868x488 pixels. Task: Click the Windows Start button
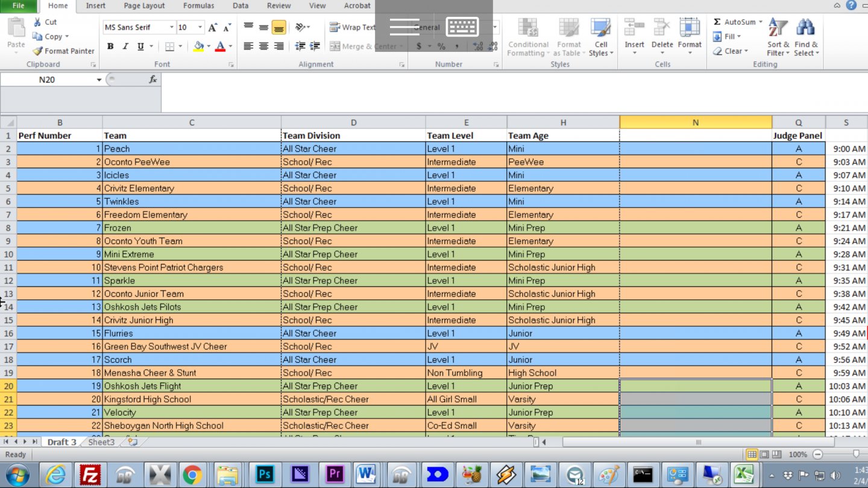click(x=16, y=475)
